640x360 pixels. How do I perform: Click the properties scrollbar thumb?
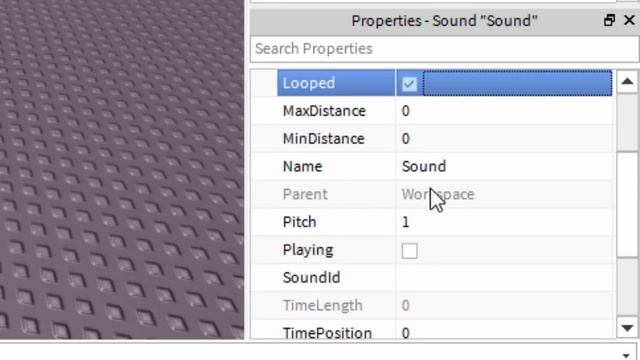(627, 204)
